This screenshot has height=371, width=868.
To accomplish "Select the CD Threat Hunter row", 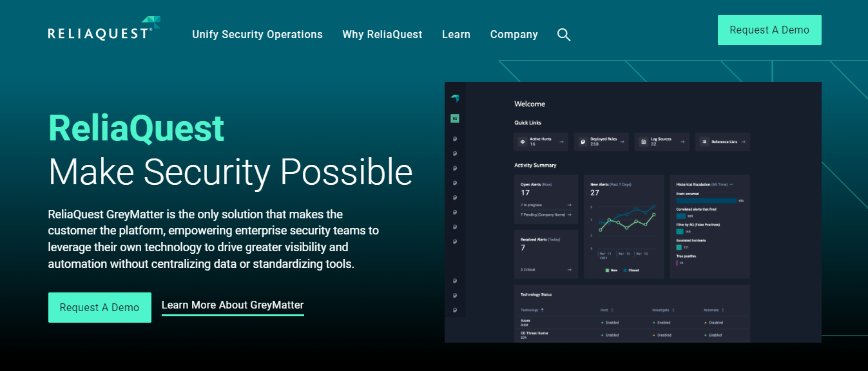I will (632, 334).
